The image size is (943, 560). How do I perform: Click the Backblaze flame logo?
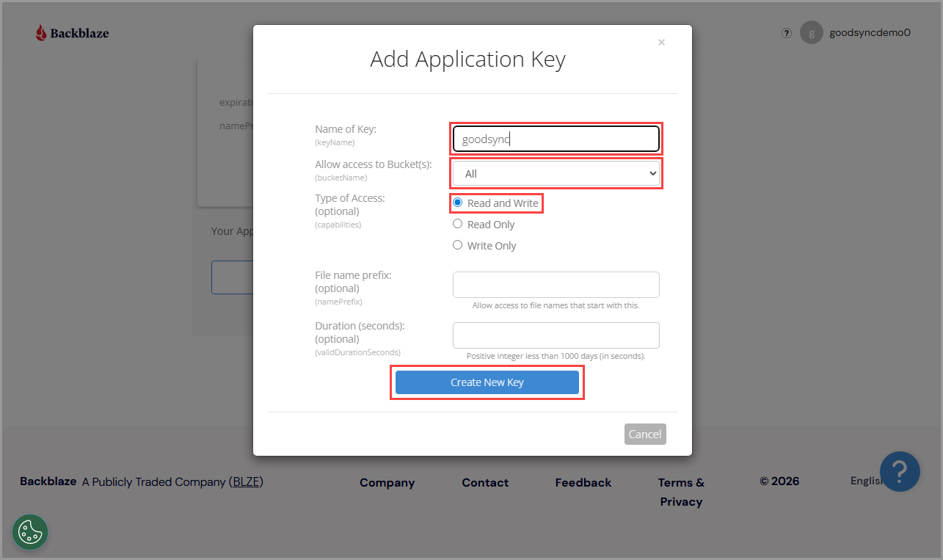pyautogui.click(x=40, y=32)
